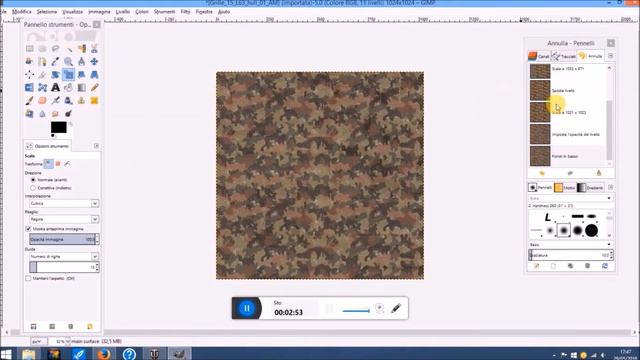The image size is (640, 360).
Task: Select the Crop tool
Action: [42, 75]
